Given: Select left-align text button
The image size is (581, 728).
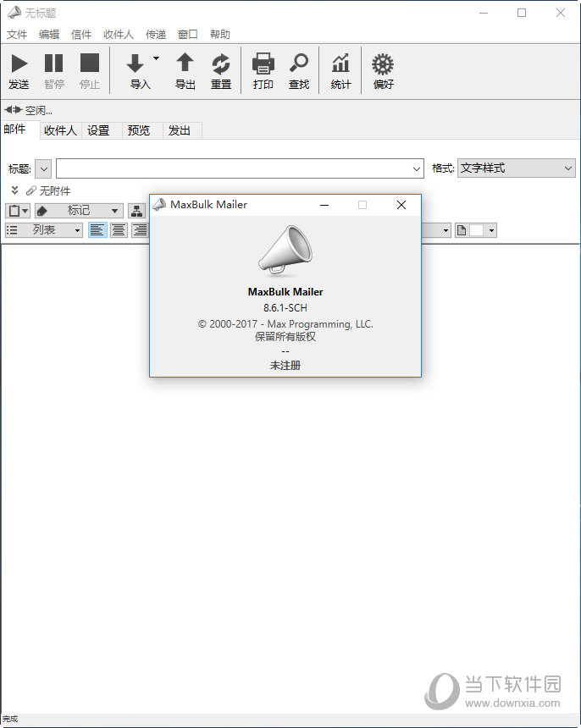Looking at the screenshot, I should pyautogui.click(x=97, y=229).
